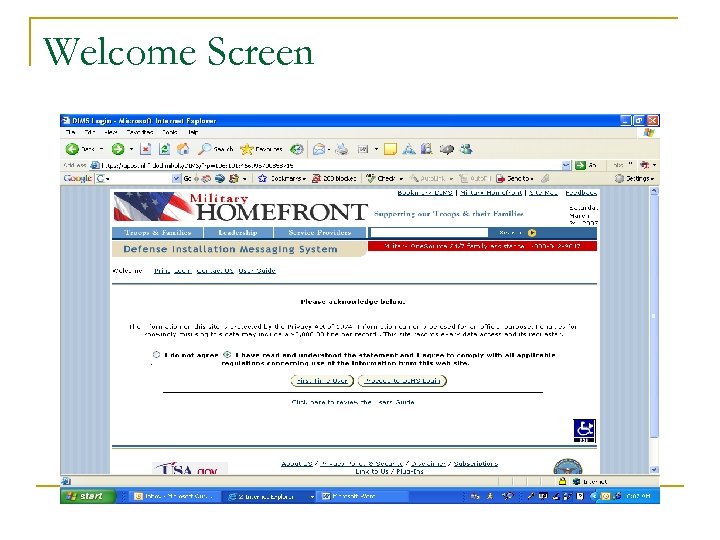This screenshot has height=540, width=720.
Task: Open Google toolbar Settings gear
Action: click(x=619, y=178)
